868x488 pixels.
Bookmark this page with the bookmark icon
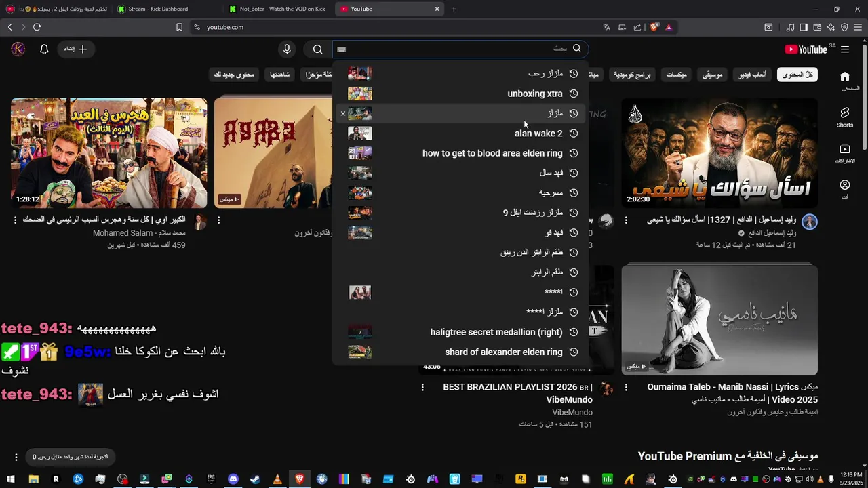(x=179, y=27)
